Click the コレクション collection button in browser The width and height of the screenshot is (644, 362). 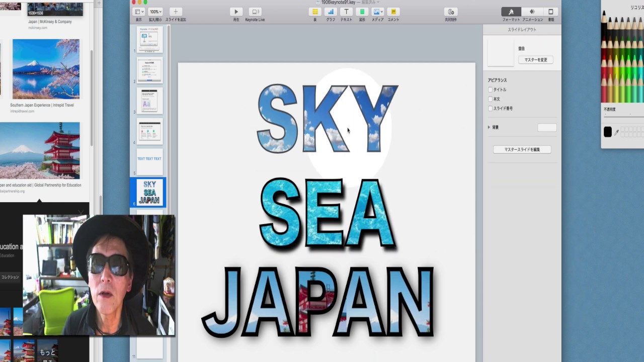pos(10,277)
